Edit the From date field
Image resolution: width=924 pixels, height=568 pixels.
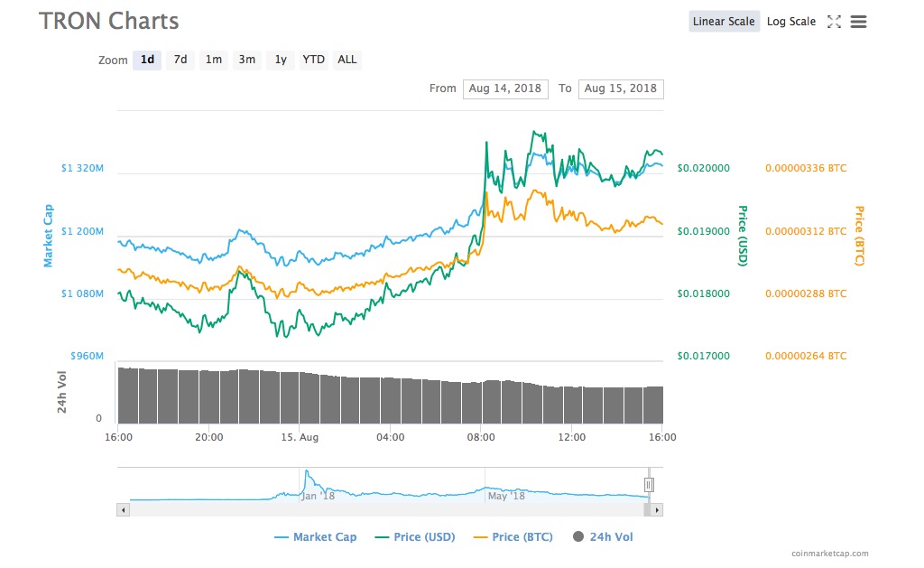pyautogui.click(x=505, y=88)
